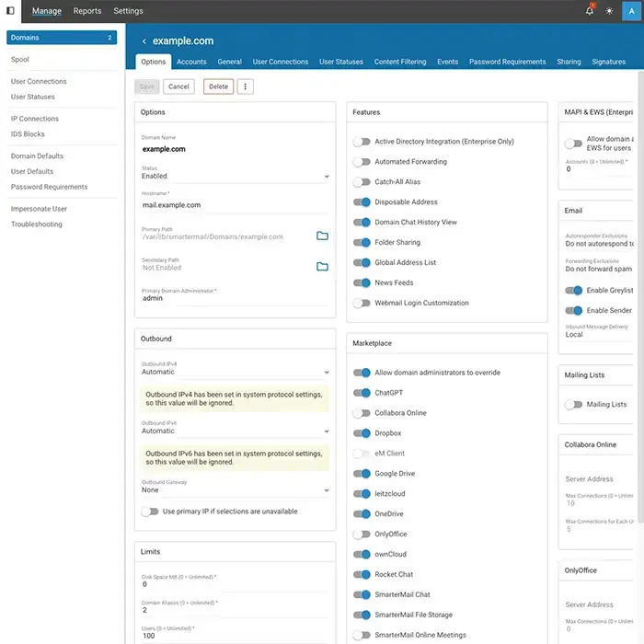
Task: Toggle SmarterMail Chat
Action: [x=362, y=594]
